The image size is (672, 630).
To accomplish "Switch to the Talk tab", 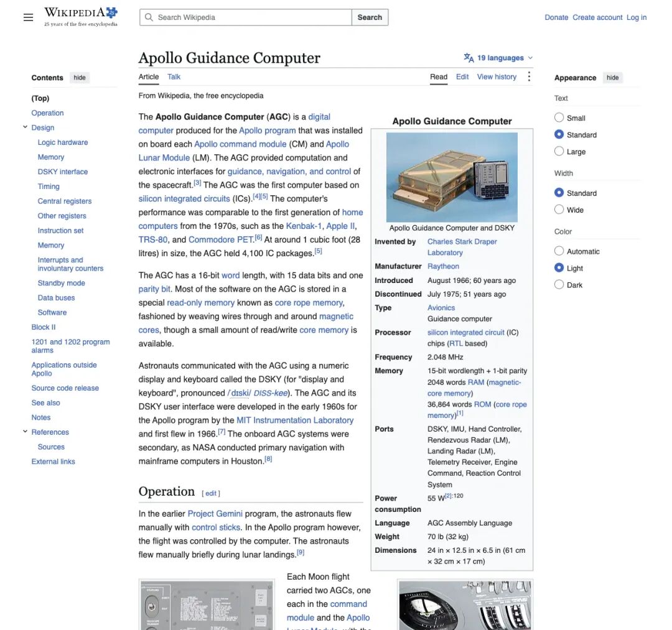I will tap(174, 76).
